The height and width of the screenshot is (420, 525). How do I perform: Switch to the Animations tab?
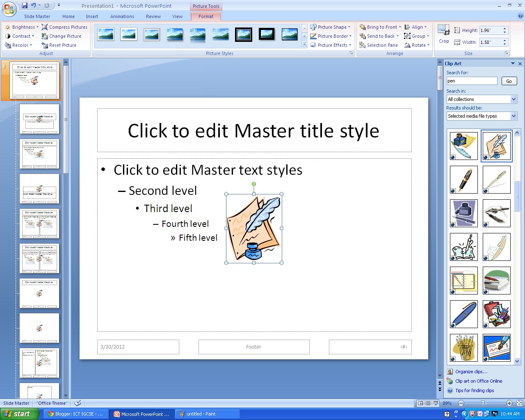[x=122, y=16]
